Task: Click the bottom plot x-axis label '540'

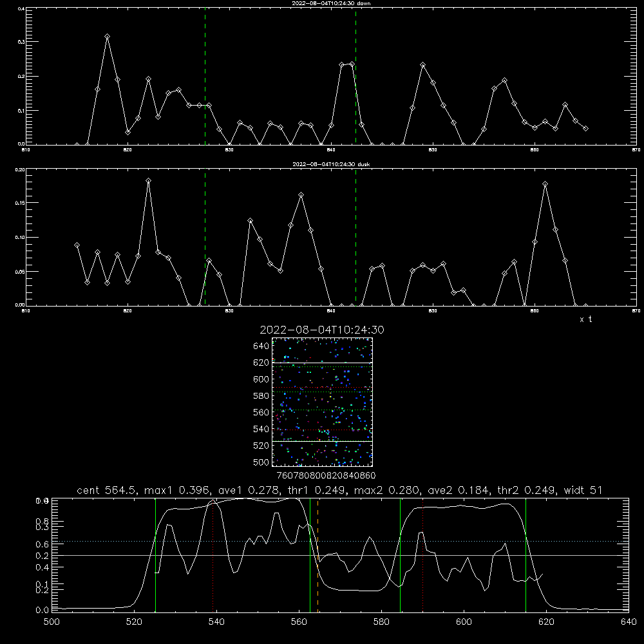Action: [x=216, y=622]
